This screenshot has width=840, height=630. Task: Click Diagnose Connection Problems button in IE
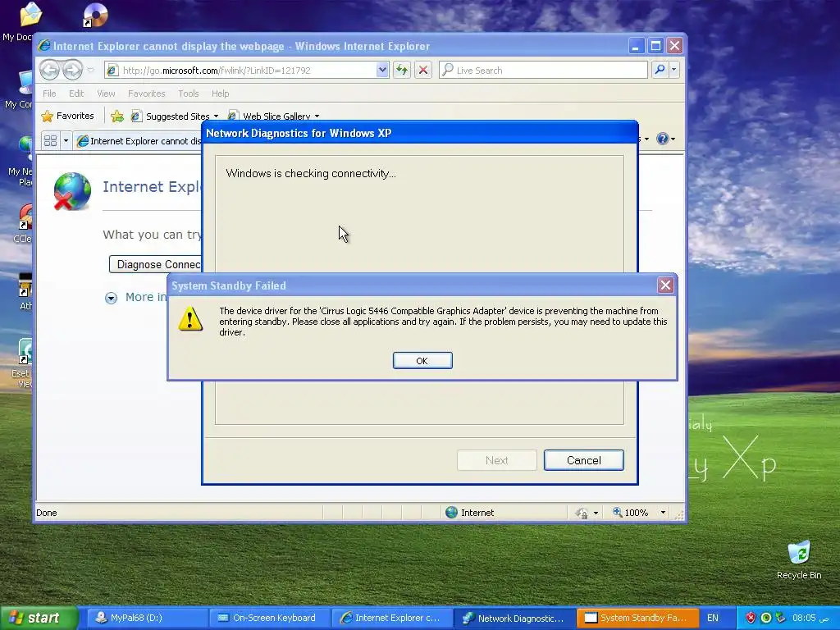pyautogui.click(x=155, y=265)
